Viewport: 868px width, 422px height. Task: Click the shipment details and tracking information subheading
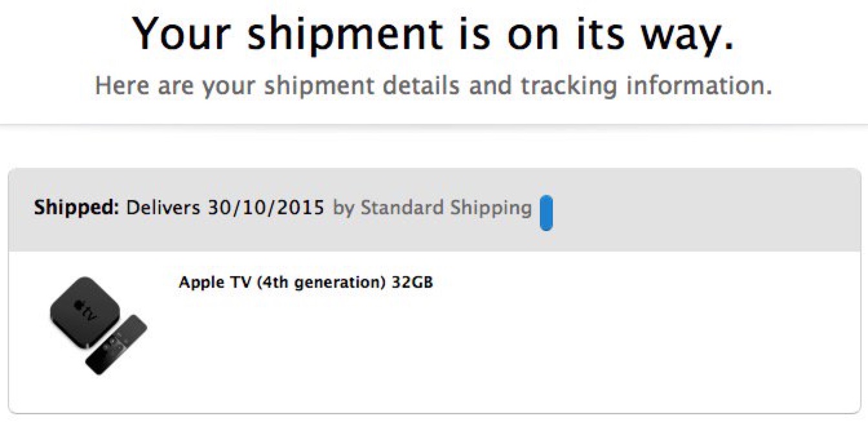click(x=433, y=86)
